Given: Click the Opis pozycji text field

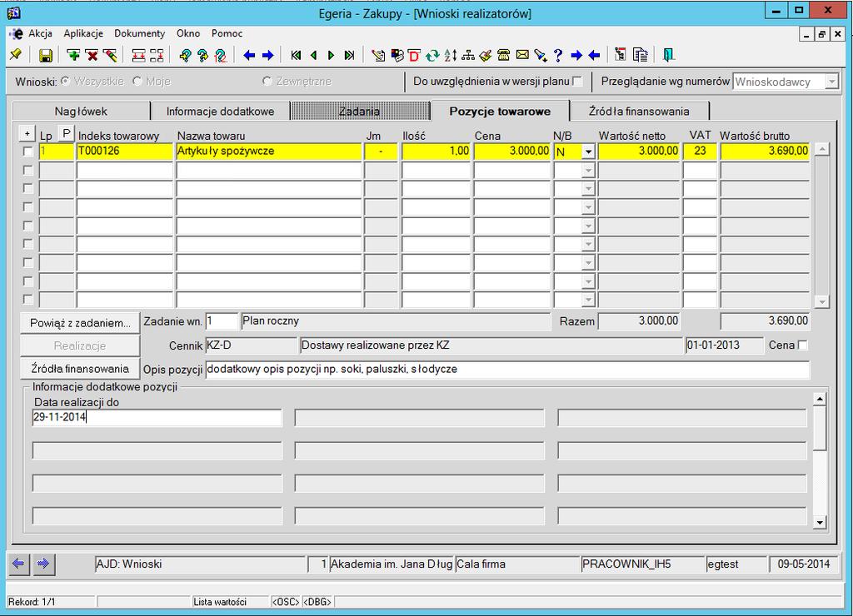Looking at the screenshot, I should pos(507,370).
